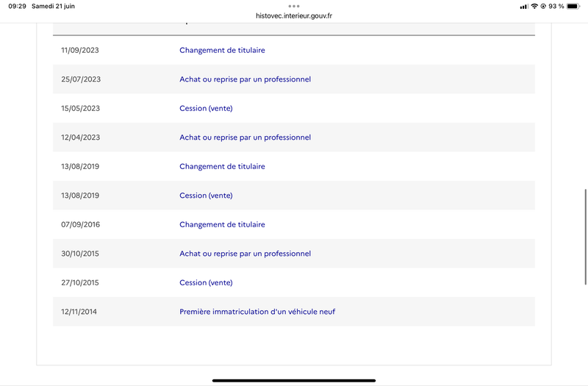
Task: Tap the three-dot multitasking icon
Action: tap(293, 6)
